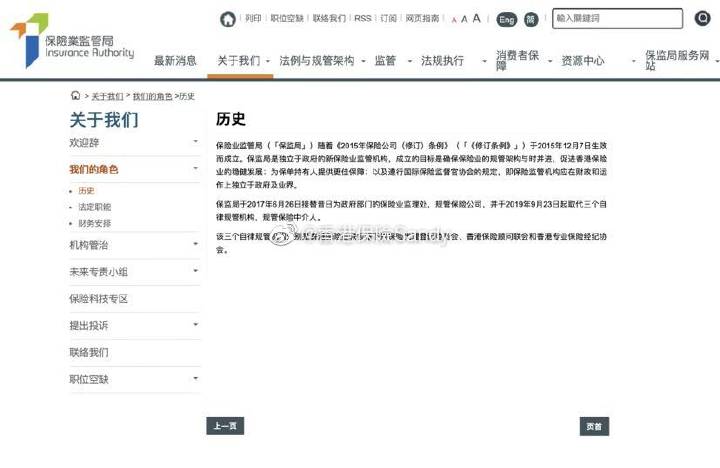Open sidebar item 联络我们
The height and width of the screenshot is (468, 720).
click(89, 353)
